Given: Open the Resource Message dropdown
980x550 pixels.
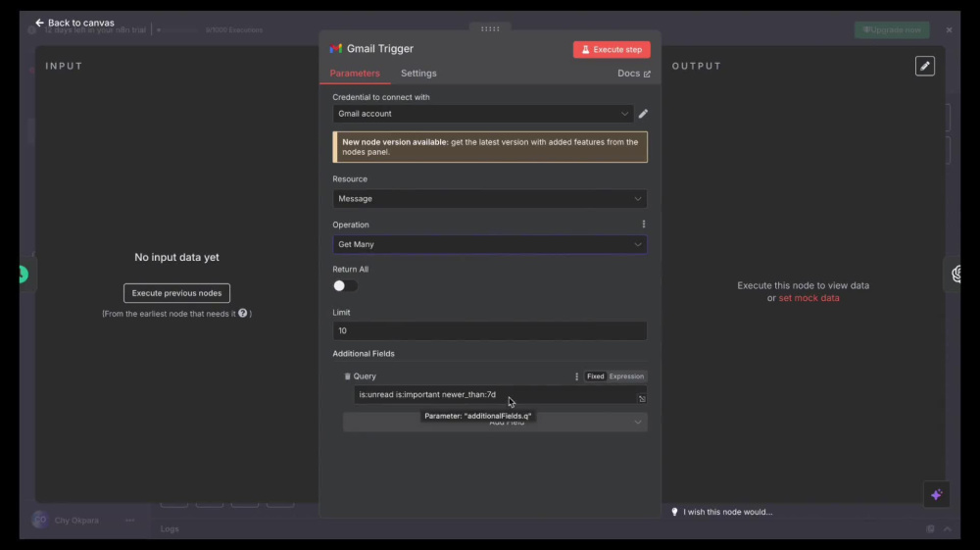Looking at the screenshot, I should [489, 199].
